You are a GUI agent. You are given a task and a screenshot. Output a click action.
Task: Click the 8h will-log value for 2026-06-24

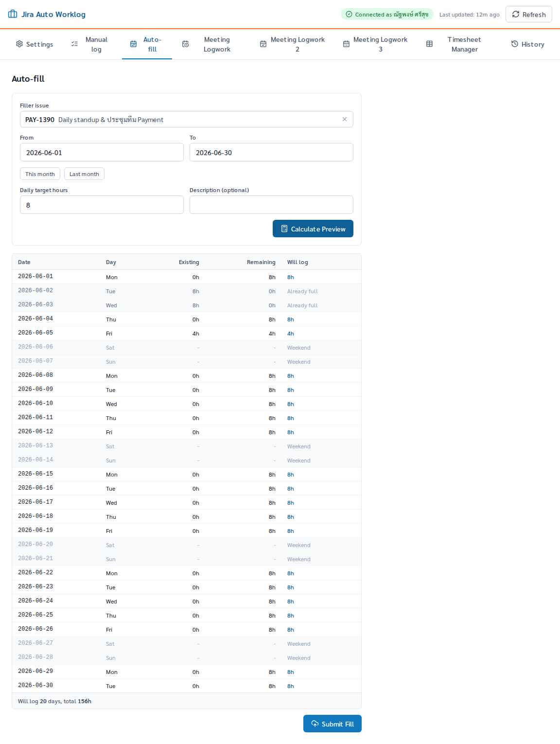pos(291,602)
